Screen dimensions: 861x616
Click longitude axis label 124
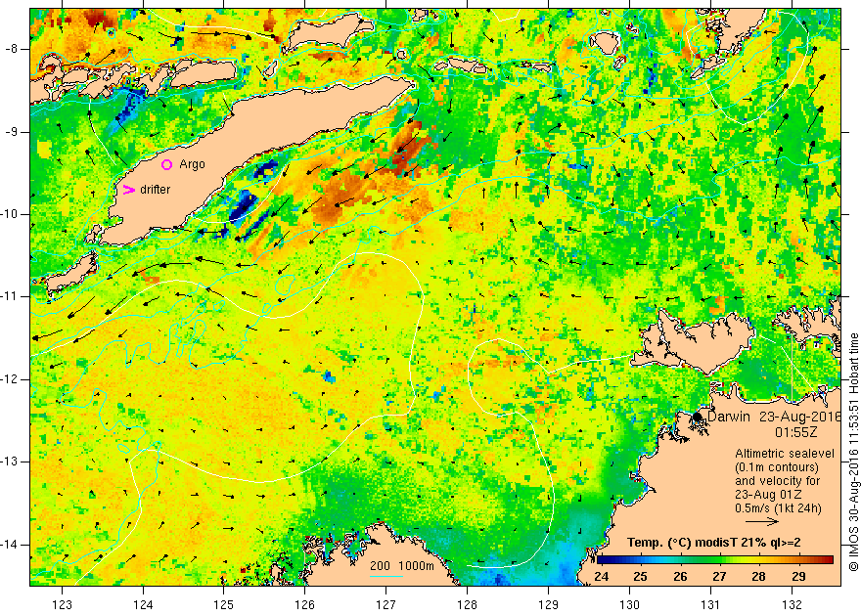click(x=143, y=605)
